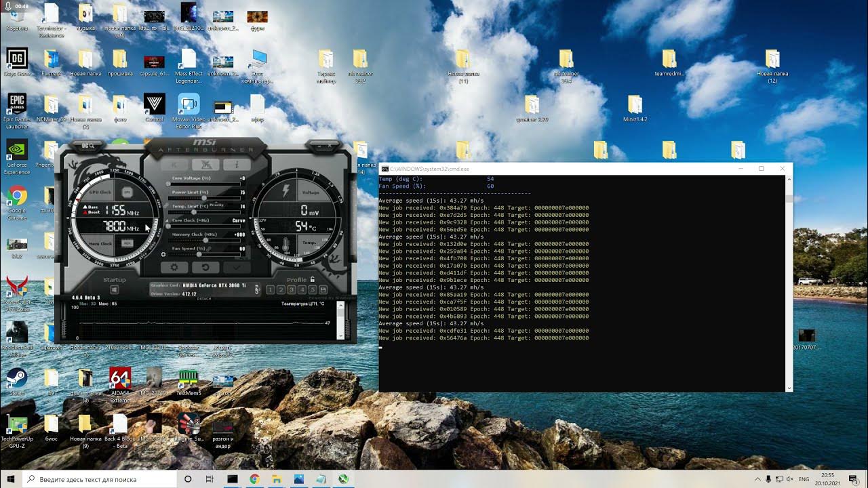The height and width of the screenshot is (488, 868).
Task: Show hidden tray icons chevron
Action: (x=758, y=479)
